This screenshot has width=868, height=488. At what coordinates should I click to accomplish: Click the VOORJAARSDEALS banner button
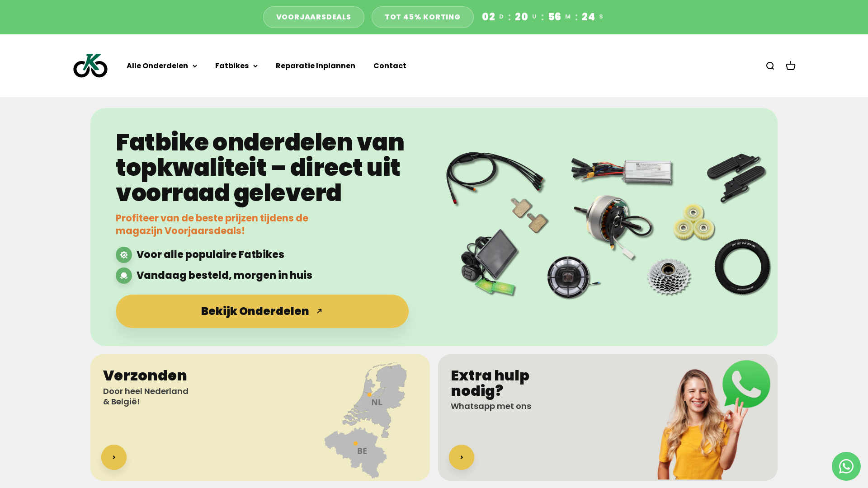tap(314, 17)
